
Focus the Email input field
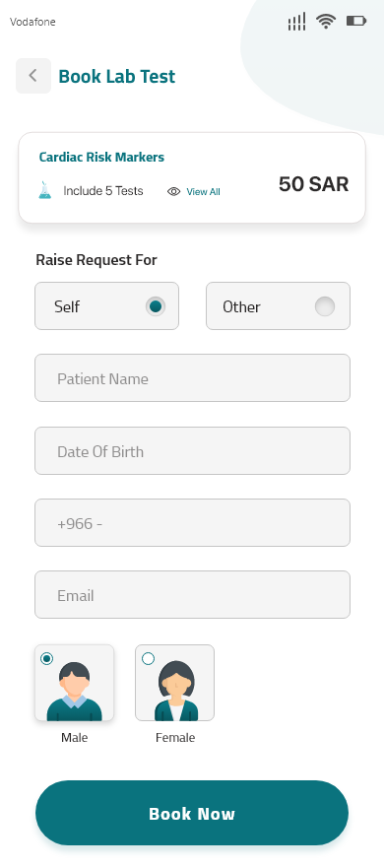click(193, 594)
